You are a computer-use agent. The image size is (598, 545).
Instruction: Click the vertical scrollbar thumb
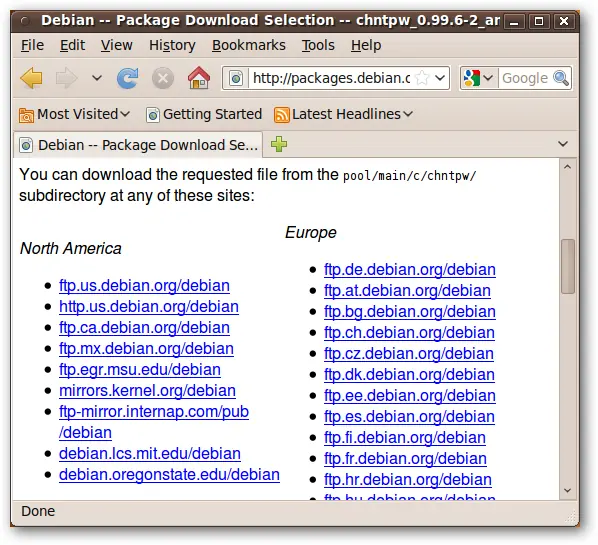(567, 266)
